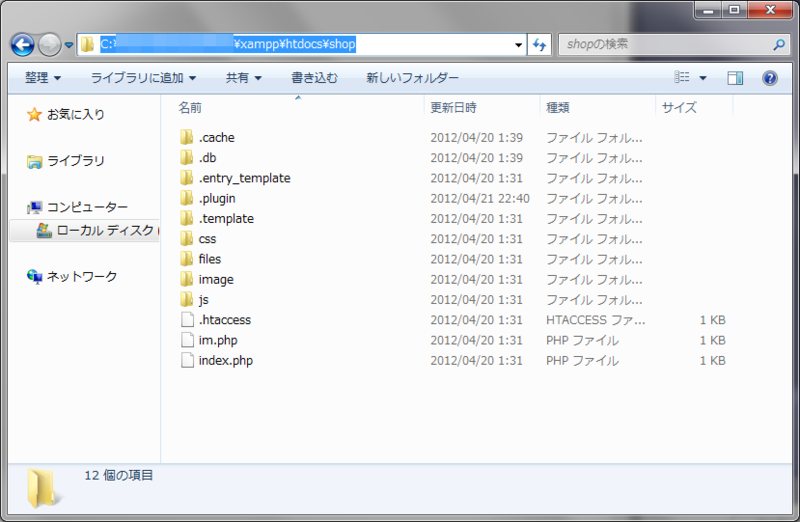
Task: Click the ネットワーク globe icon
Action: 34,277
